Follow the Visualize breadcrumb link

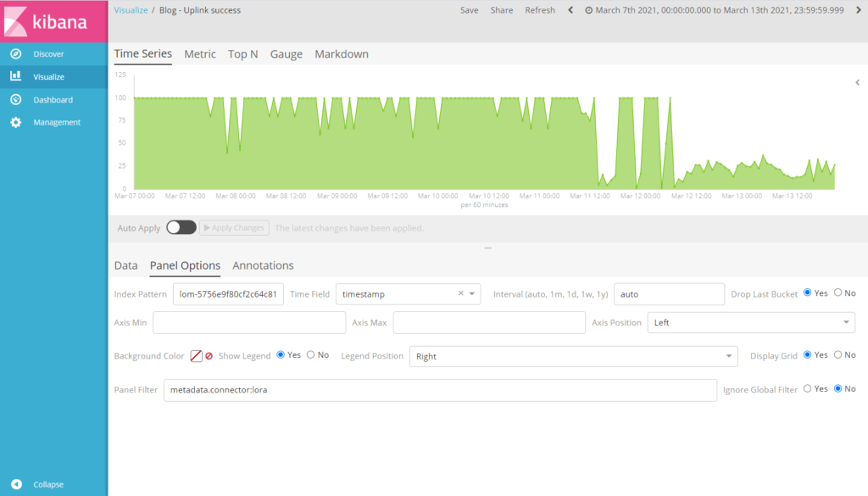point(131,10)
